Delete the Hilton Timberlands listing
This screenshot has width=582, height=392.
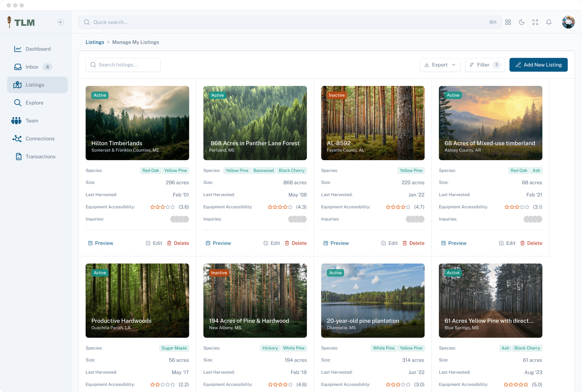pyautogui.click(x=178, y=243)
